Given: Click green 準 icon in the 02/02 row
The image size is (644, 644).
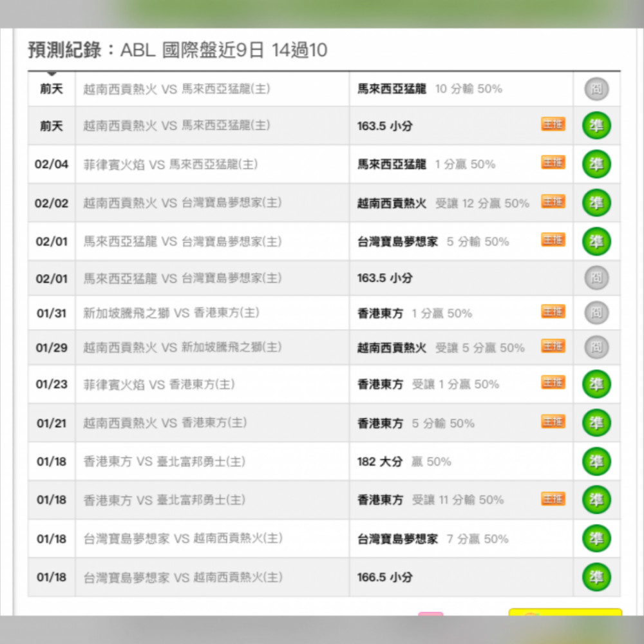Looking at the screenshot, I should pos(596,203).
